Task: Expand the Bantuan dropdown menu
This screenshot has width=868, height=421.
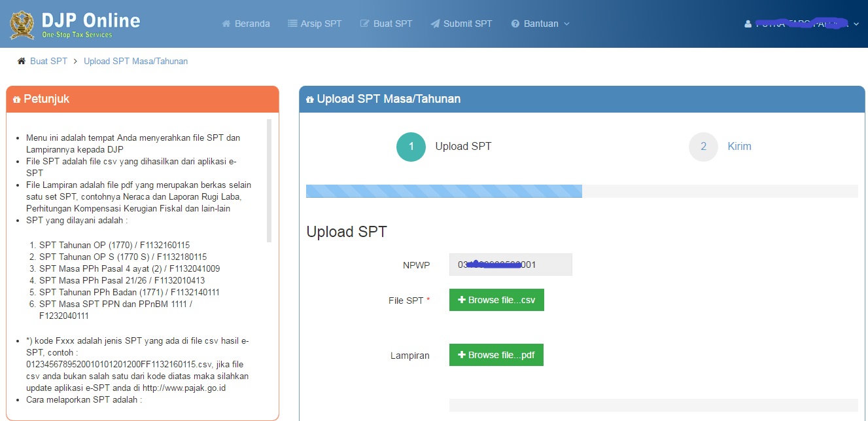Action: point(566,24)
